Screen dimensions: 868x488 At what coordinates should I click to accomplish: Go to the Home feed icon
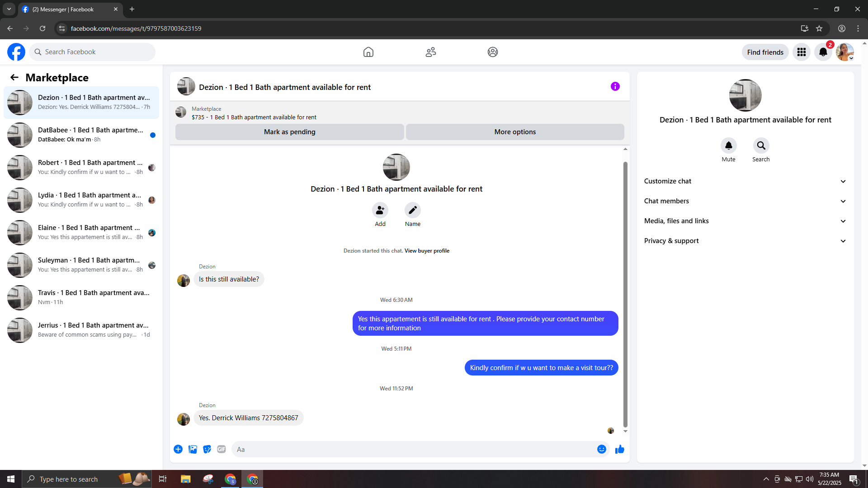click(368, 52)
